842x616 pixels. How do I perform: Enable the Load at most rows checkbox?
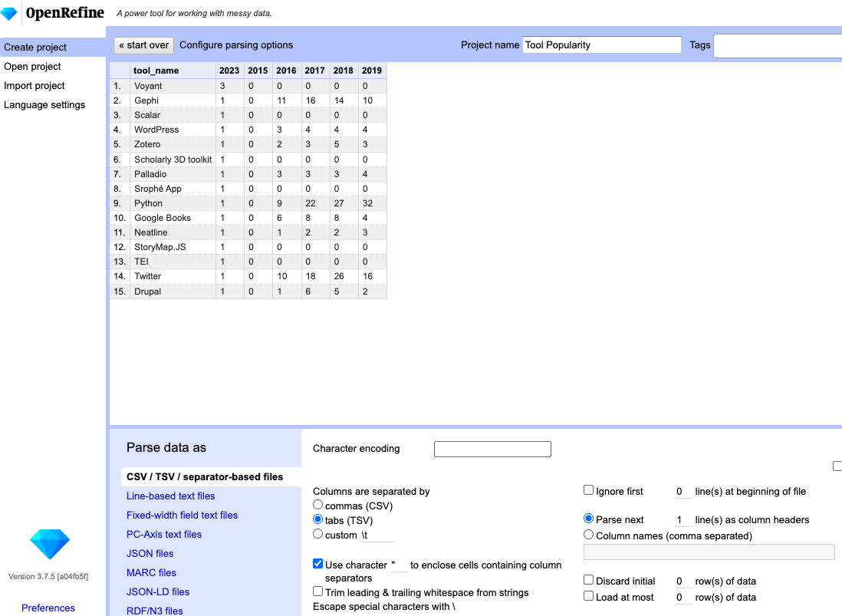[588, 596]
